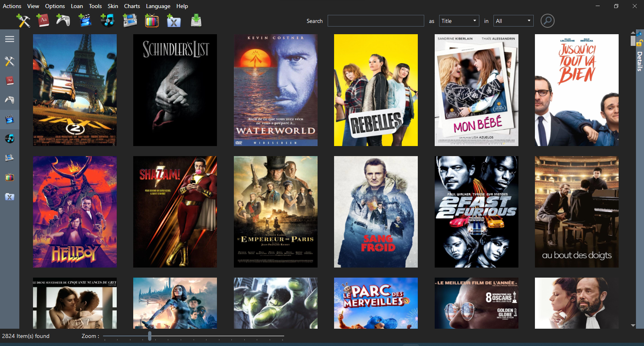Image resolution: width=644 pixels, height=346 pixels.
Task: Click the green download/import toolbar icon
Action: [x=196, y=21]
